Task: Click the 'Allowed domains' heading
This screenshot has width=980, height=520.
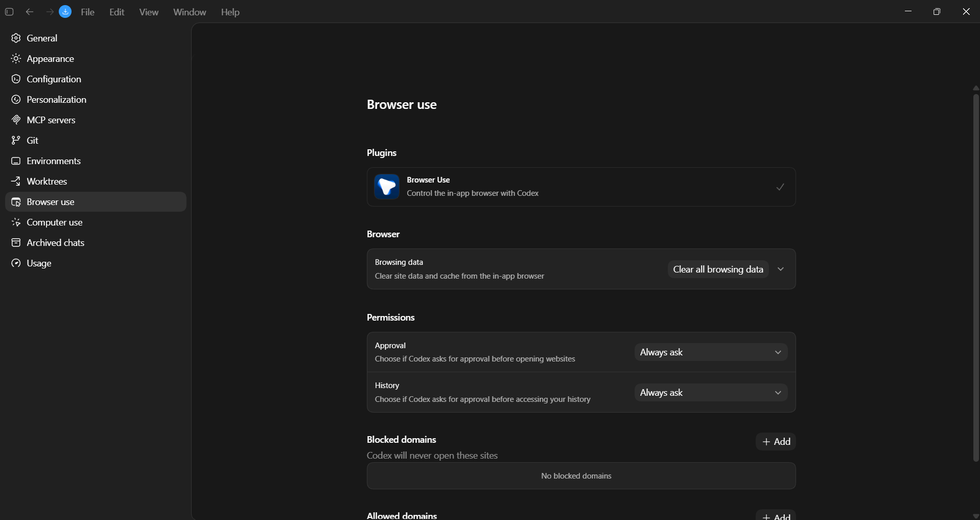Action: coord(402,515)
